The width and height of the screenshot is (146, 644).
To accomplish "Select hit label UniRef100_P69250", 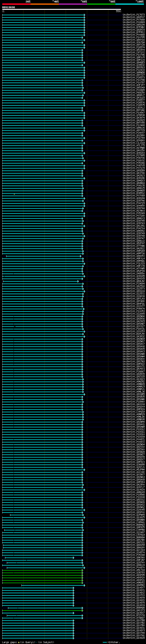I will pyautogui.click(x=134, y=93).
